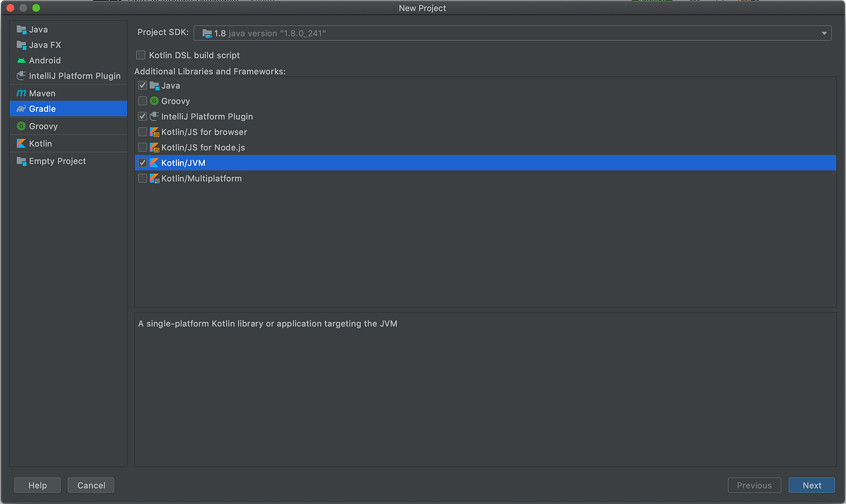Open the Help dialog
The image size is (846, 504).
(x=37, y=485)
